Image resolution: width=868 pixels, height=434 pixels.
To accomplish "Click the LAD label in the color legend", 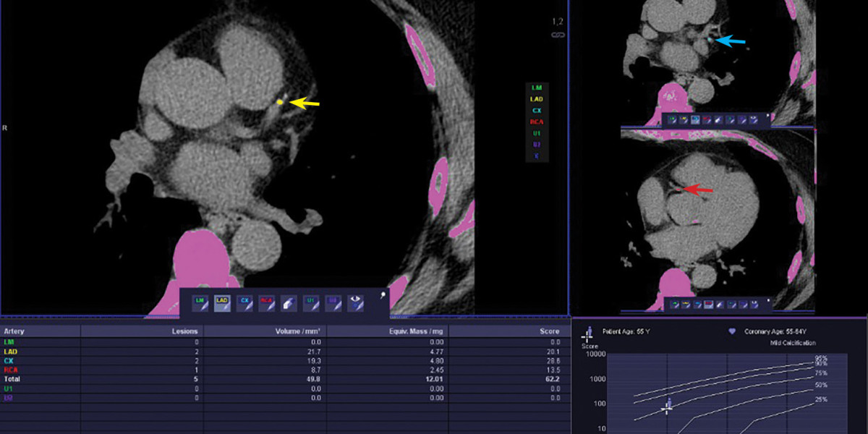I will click(537, 98).
